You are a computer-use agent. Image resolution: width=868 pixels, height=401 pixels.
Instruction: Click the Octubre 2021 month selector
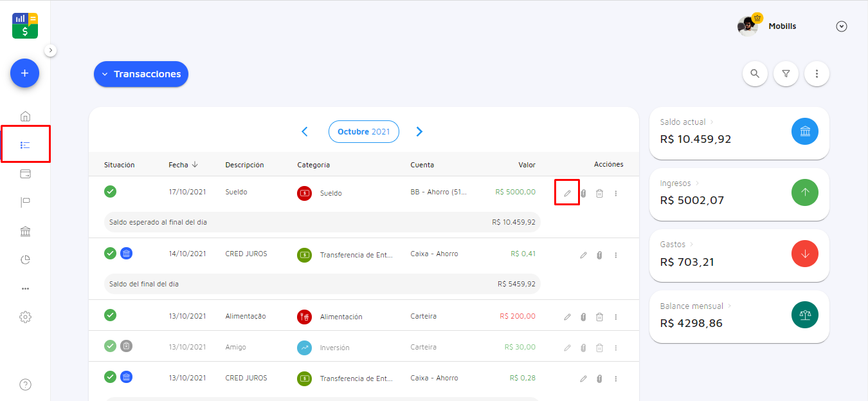(363, 132)
